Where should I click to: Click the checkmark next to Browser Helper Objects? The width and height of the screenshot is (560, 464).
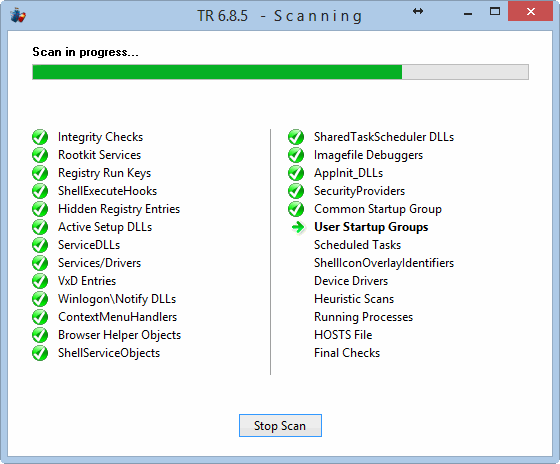coord(40,335)
